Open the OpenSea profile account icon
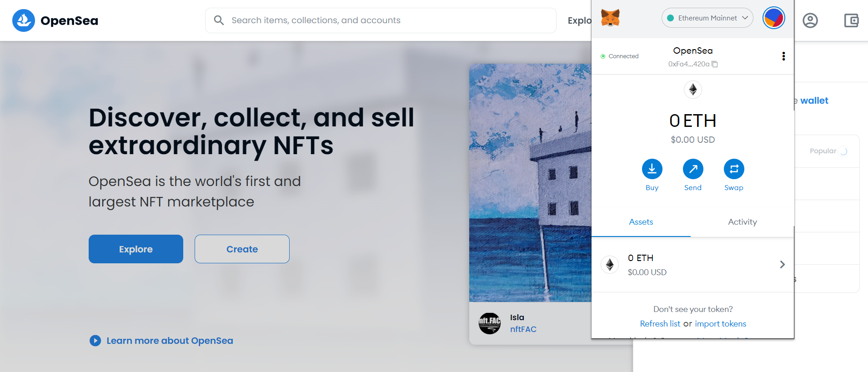868x372 pixels. (x=810, y=20)
